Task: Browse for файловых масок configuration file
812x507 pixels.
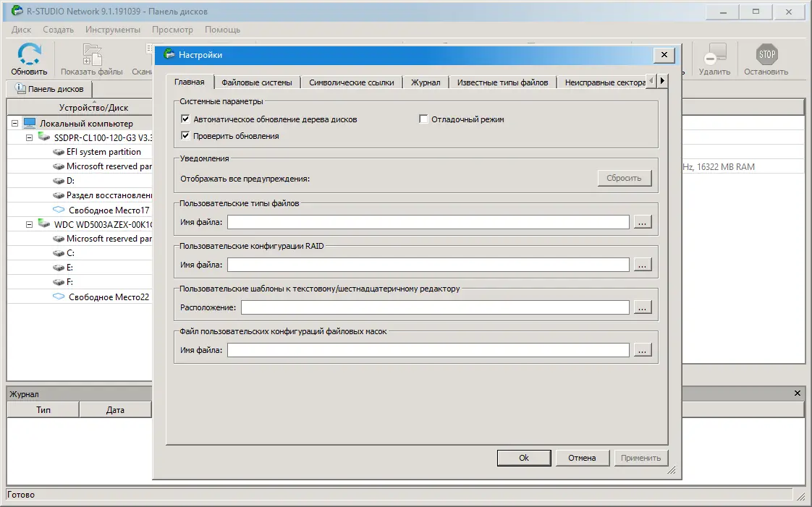Action: pos(642,350)
